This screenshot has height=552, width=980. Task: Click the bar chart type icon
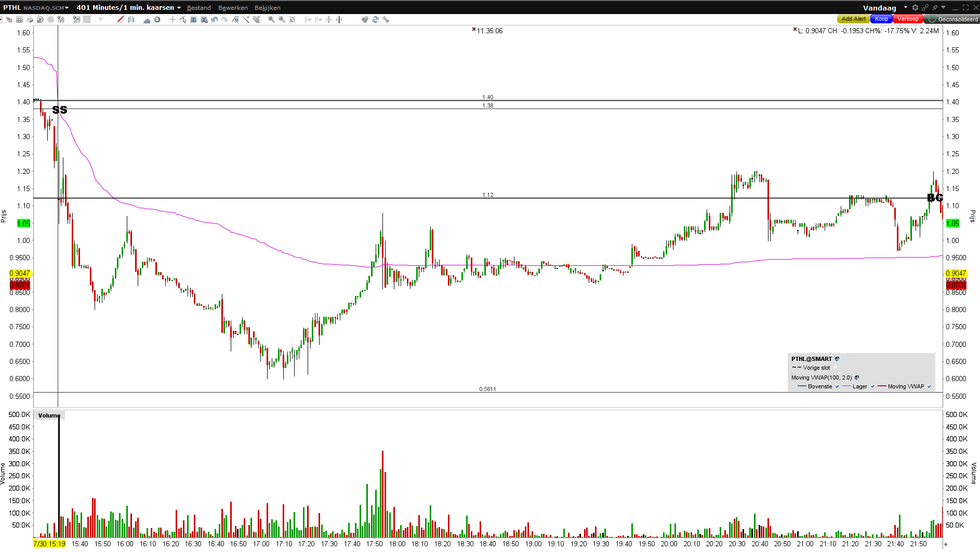point(131,19)
